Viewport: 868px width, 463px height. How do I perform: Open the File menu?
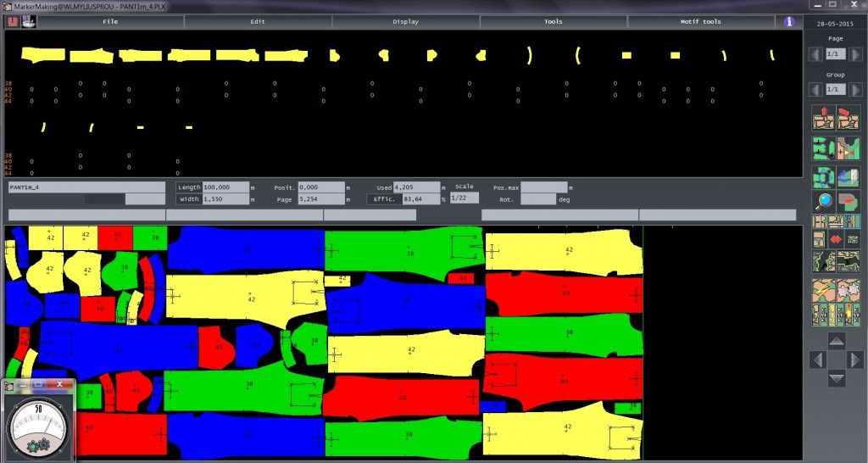(x=109, y=21)
